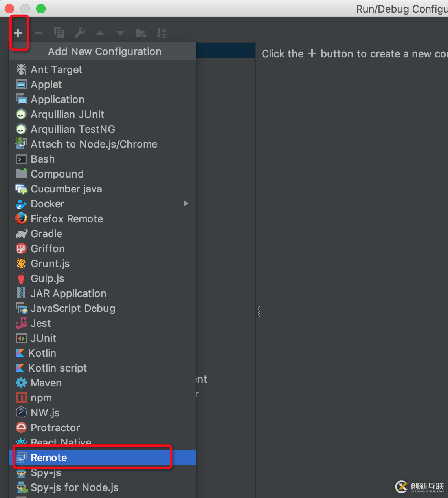Click the Applet window icon
The image size is (448, 498).
[x=21, y=84]
